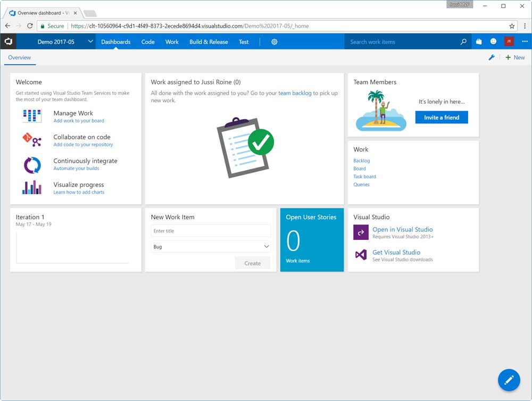Click the Open in Visual Studio link
This screenshot has width=532, height=401.
402,230
